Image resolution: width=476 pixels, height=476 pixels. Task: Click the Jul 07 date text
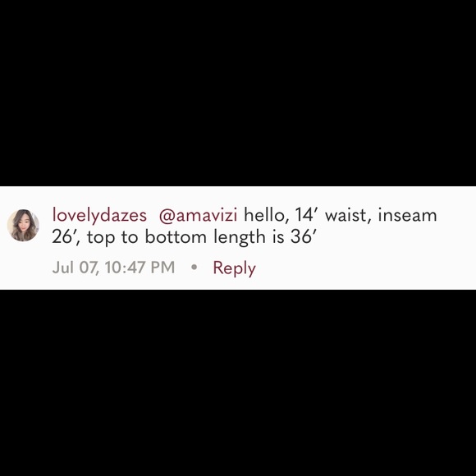coord(76,268)
